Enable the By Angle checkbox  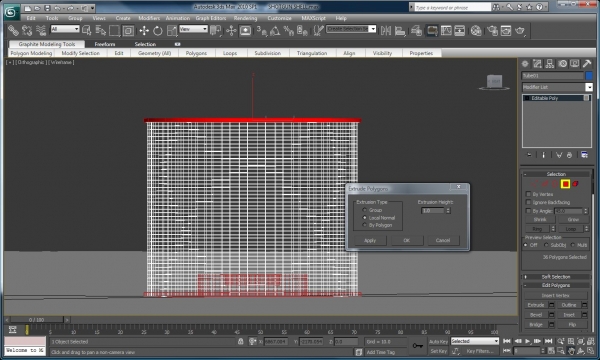point(528,211)
